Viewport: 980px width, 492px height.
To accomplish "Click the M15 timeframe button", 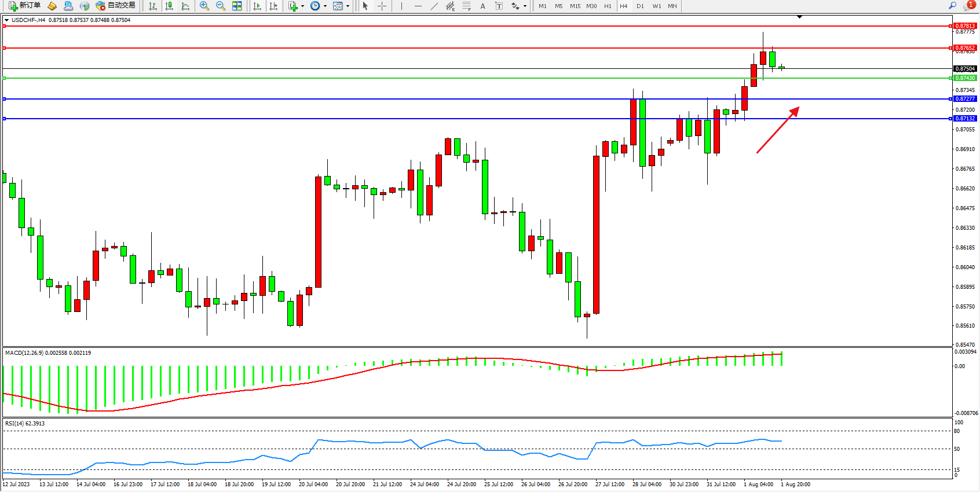I will pos(575,6).
